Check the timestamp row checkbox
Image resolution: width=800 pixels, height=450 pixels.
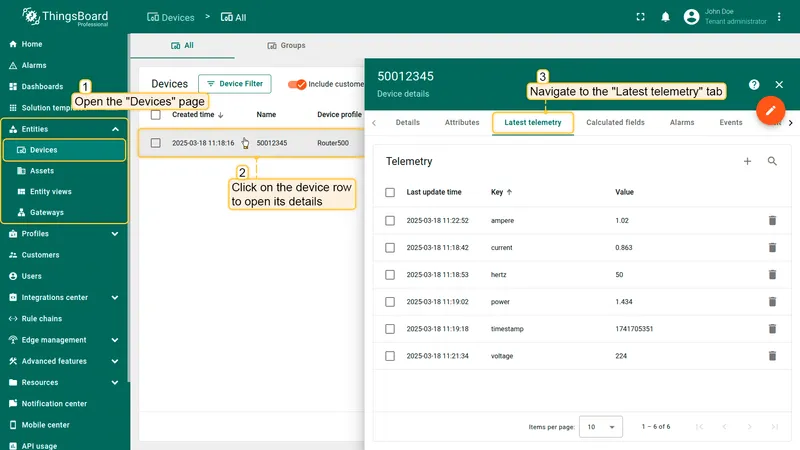point(390,329)
